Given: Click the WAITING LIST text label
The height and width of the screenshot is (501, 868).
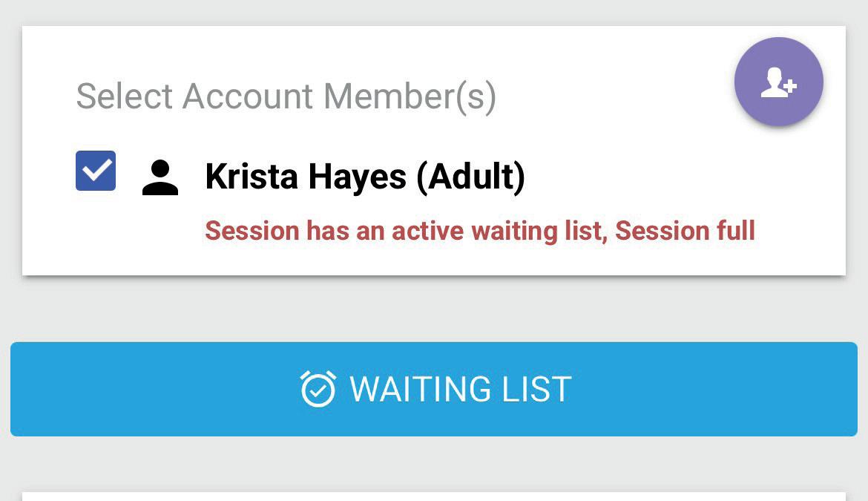Looking at the screenshot, I should 461,389.
